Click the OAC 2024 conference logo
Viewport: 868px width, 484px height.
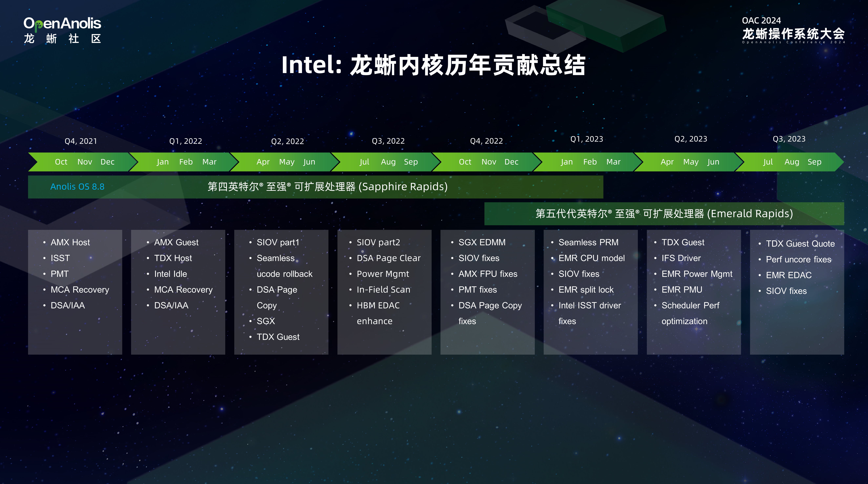[x=793, y=30]
